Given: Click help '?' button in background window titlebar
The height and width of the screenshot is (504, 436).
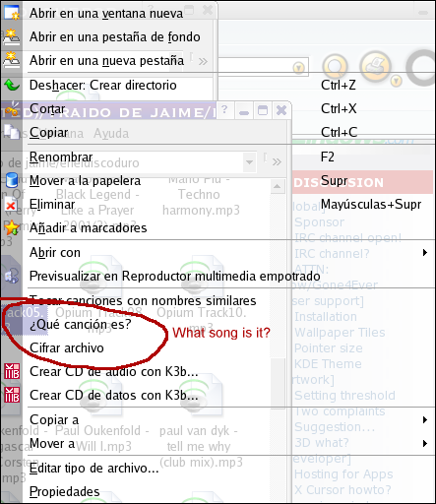Looking at the screenshot, I should (224, 109).
